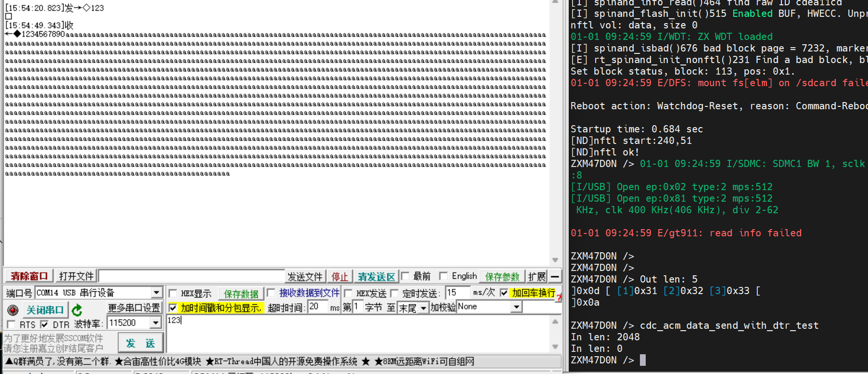
Task: Click the 第 byte start field showing 1
Action: [357, 307]
